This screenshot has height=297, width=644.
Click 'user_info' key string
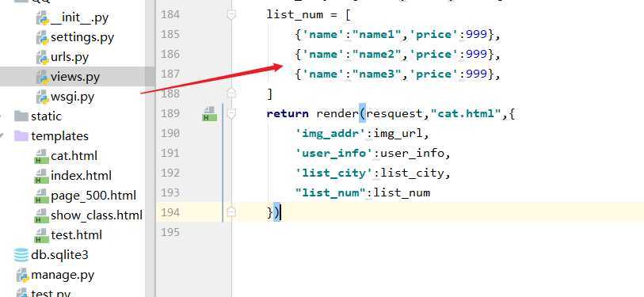(x=334, y=153)
